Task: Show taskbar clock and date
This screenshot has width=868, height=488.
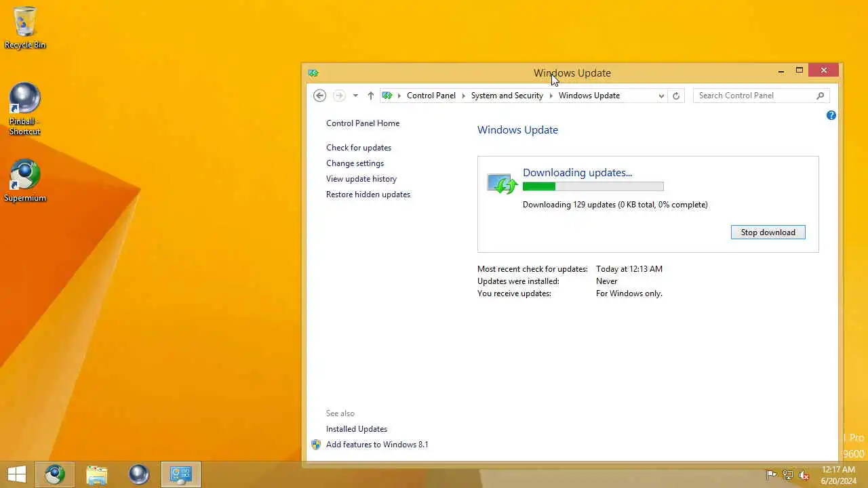Action: tap(838, 474)
